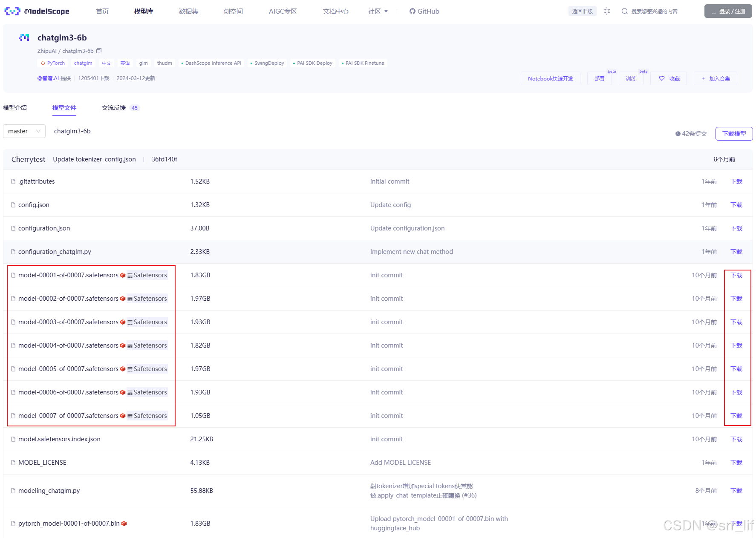
Task: Click the DashScope Inference API tag
Action: coord(211,63)
